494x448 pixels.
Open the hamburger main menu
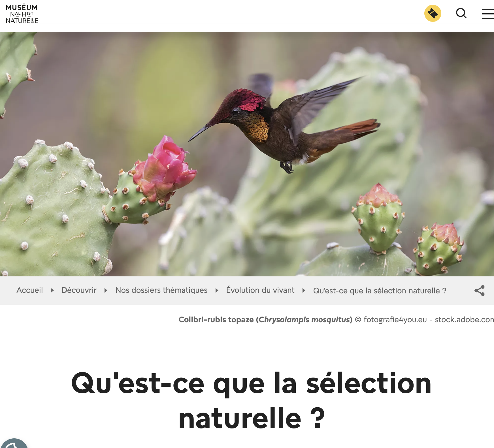(x=488, y=14)
